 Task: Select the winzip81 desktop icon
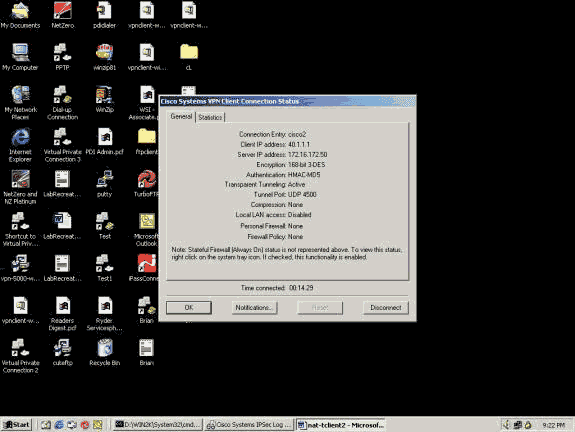[105, 57]
